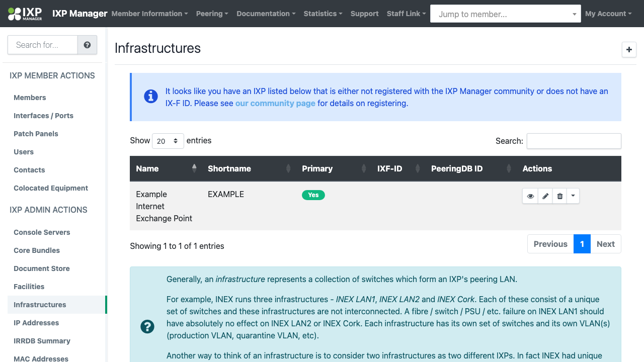Go to the Support page

(364, 14)
